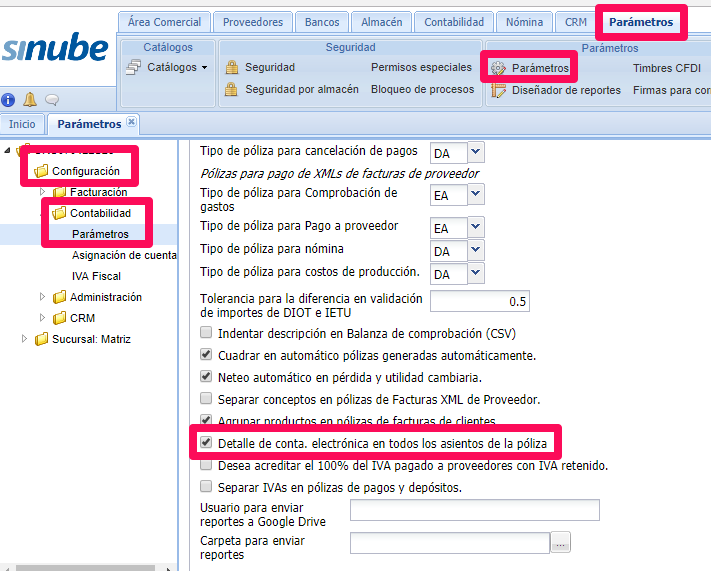Image resolution: width=711 pixels, height=571 pixels.
Task: Open Seguridad por almacén
Action: [x=302, y=89]
